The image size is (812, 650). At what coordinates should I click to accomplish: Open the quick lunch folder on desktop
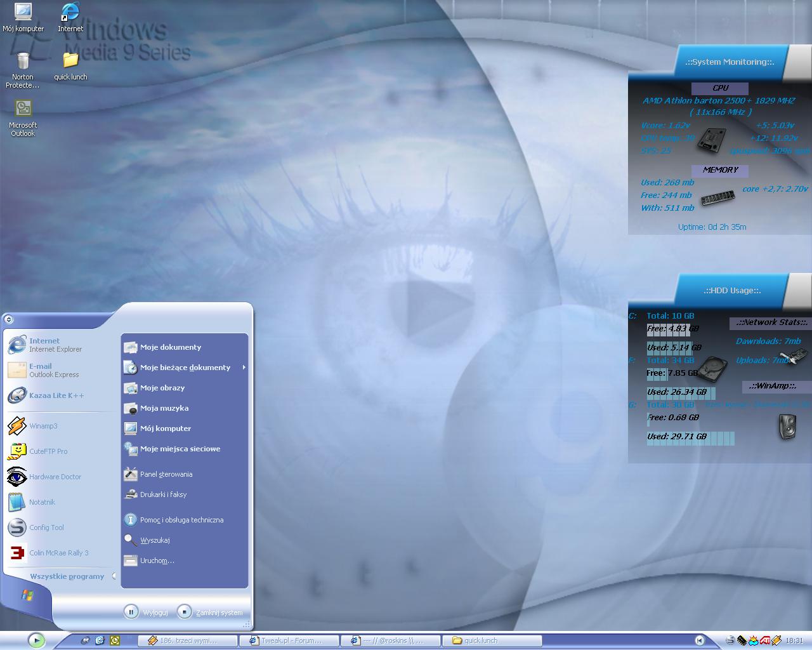point(70,66)
